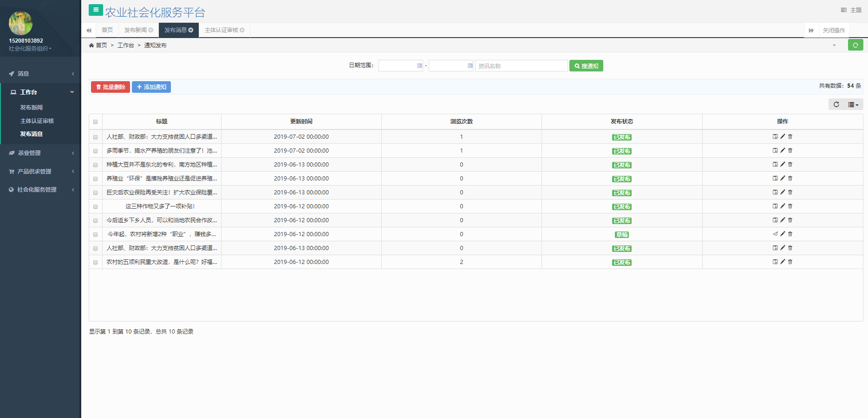Image resolution: width=868 pixels, height=418 pixels.
Task: Delete the second row using its trash icon
Action: [790, 150]
